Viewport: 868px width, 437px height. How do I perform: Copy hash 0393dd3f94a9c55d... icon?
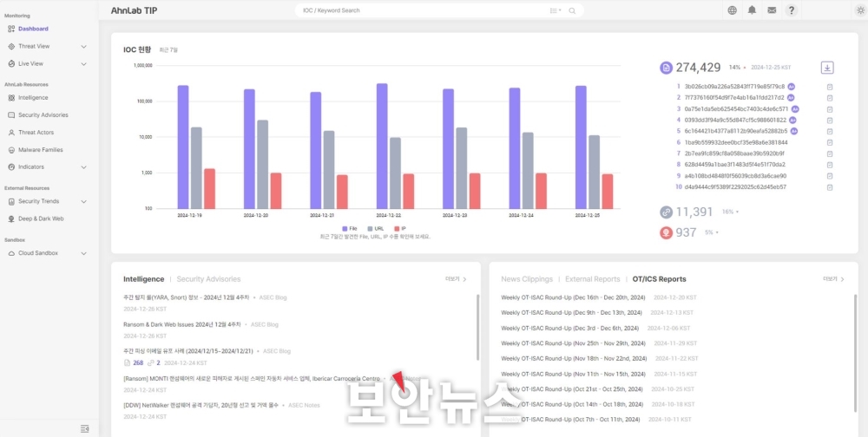pyautogui.click(x=830, y=120)
